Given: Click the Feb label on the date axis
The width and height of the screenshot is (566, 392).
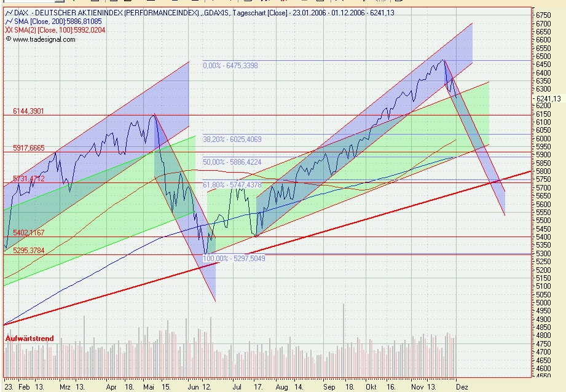Looking at the screenshot, I should pyautogui.click(x=24, y=387).
